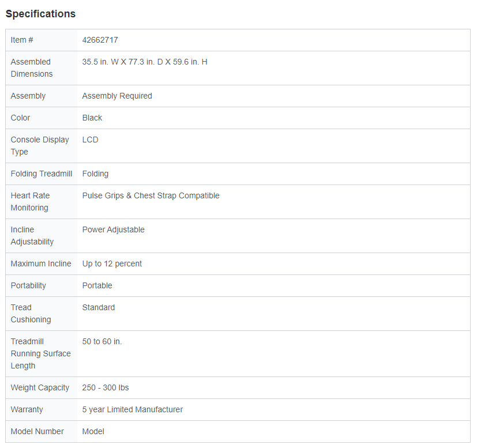The image size is (477, 448).
Task: Select the Portability row label
Action: [28, 285]
